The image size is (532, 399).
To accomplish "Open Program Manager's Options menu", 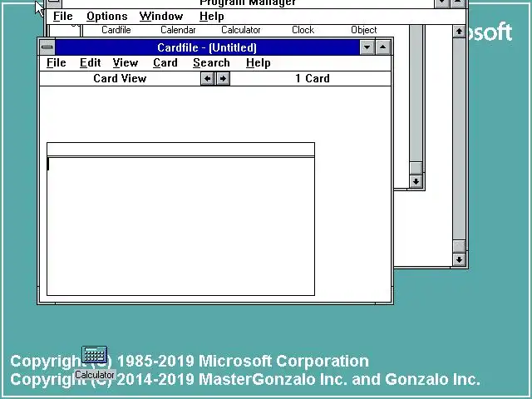I will [107, 17].
